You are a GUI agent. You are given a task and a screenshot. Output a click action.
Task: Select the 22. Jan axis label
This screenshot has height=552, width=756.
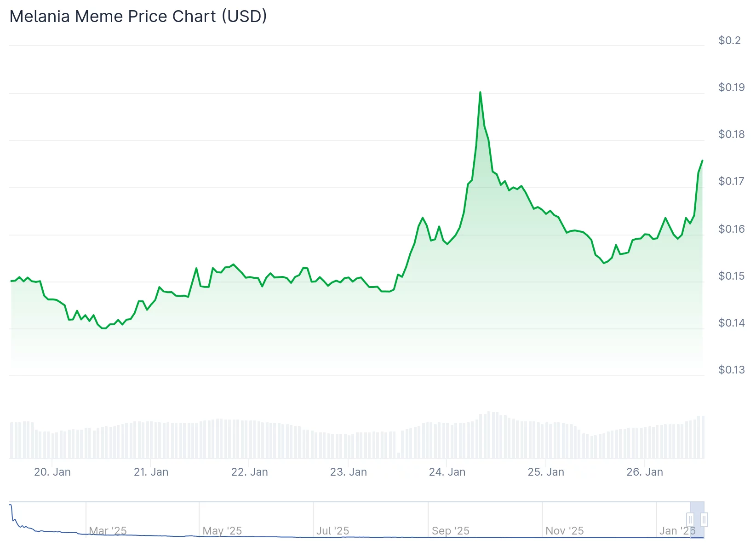[249, 472]
